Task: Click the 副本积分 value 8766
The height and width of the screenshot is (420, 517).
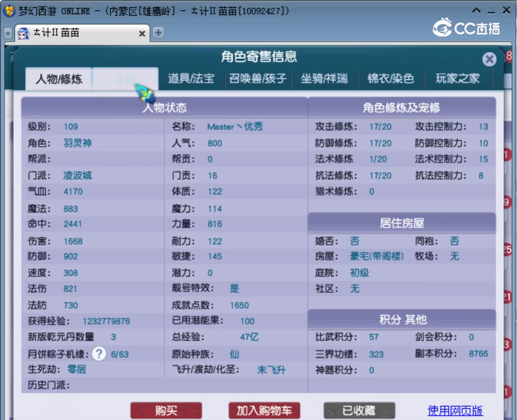Action: pyautogui.click(x=478, y=354)
